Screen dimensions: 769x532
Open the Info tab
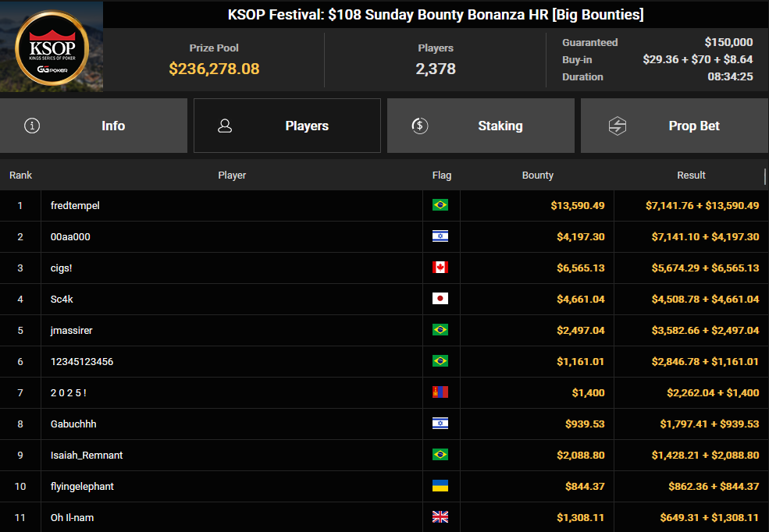pyautogui.click(x=94, y=126)
